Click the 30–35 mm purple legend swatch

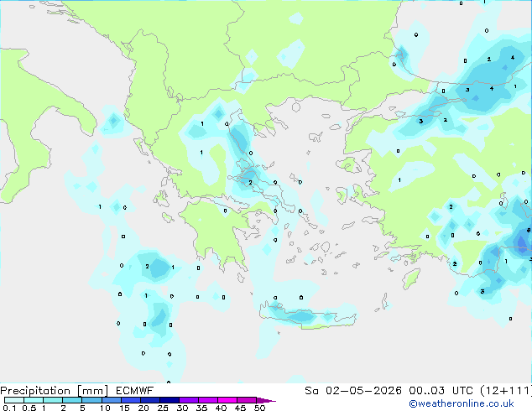tap(189, 400)
